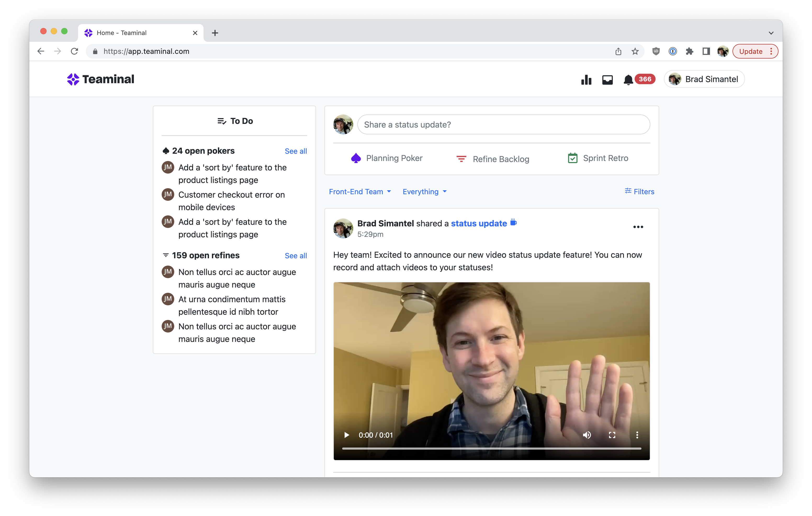
Task: Open the browser extensions puzzle icon
Action: click(x=689, y=51)
